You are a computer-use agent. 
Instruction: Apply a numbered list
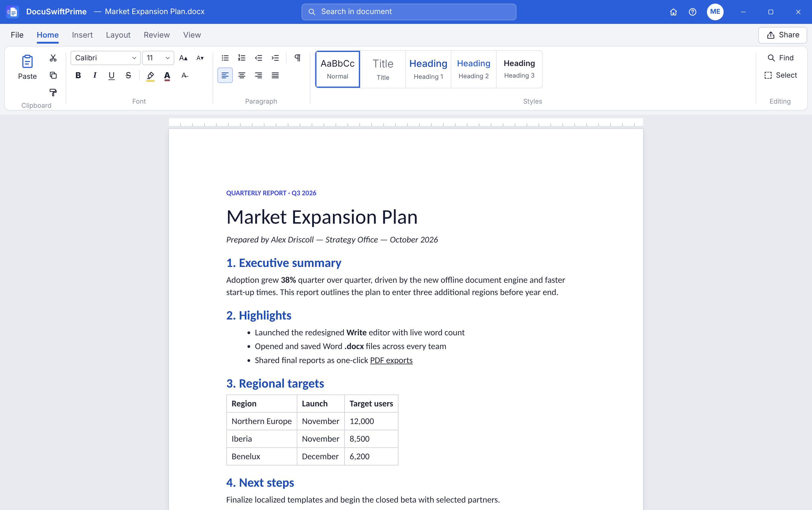[242, 58]
